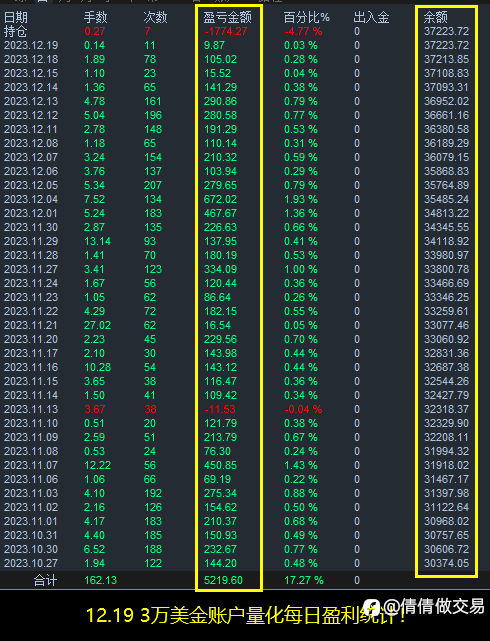The height and width of the screenshot is (641, 490).
Task: Select date row 2023.12.15
Action: pyautogui.click(x=31, y=73)
